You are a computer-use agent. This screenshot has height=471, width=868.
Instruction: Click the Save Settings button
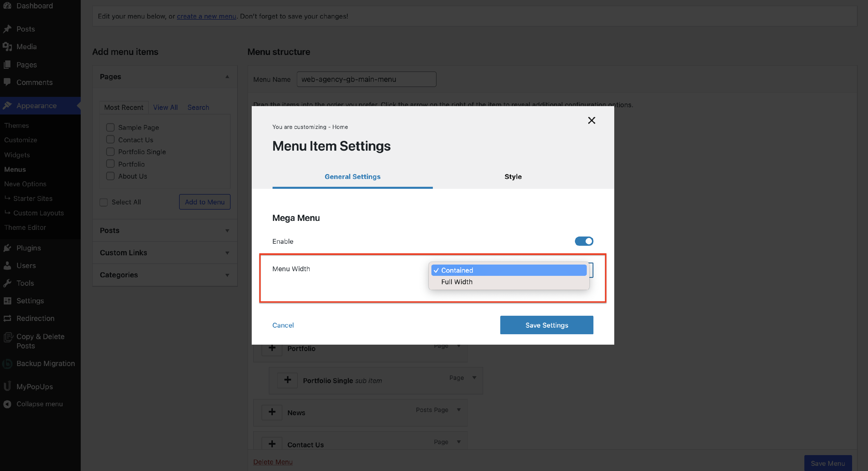coord(546,325)
